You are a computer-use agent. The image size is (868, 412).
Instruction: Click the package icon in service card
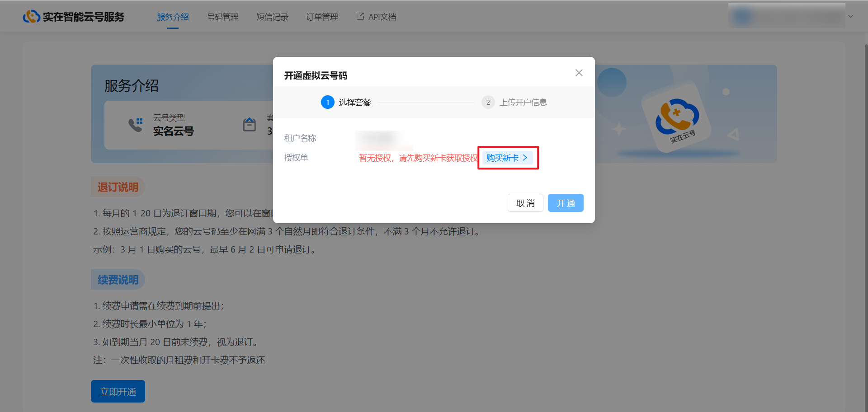250,125
